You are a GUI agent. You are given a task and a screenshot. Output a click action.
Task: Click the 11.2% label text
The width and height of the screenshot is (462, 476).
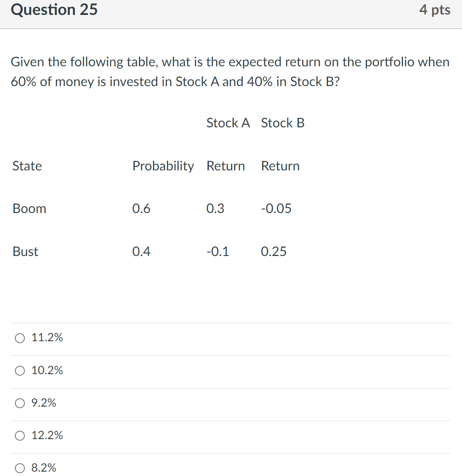(x=47, y=338)
